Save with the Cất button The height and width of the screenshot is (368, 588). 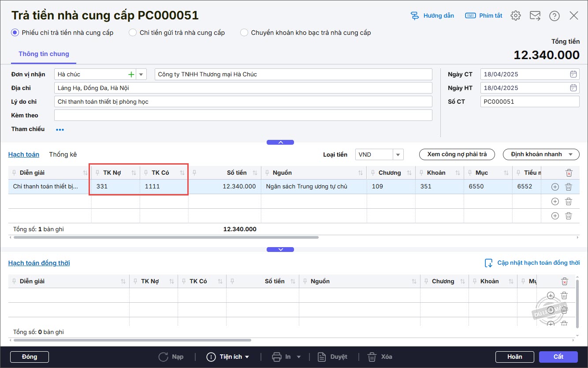coord(558,357)
